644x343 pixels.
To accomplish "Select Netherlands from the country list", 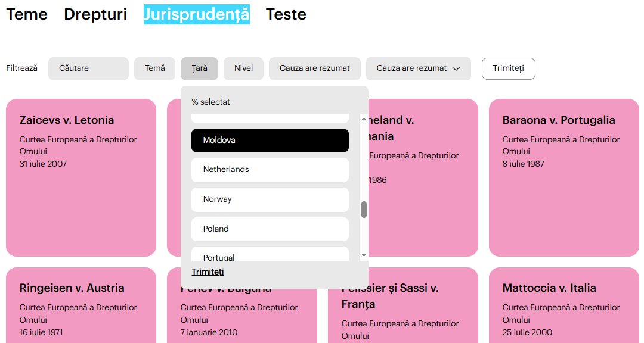I will [x=270, y=170].
